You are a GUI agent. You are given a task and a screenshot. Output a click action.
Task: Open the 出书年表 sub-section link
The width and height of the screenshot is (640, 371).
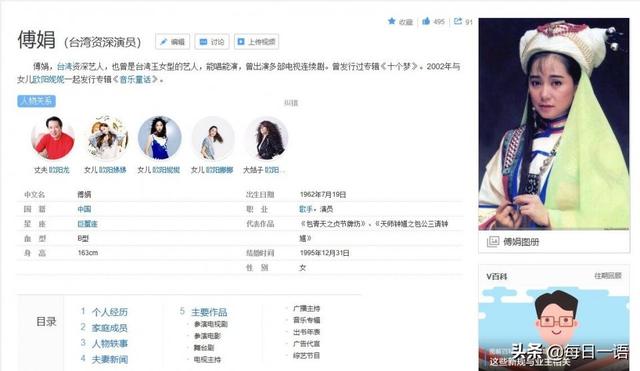(x=307, y=332)
